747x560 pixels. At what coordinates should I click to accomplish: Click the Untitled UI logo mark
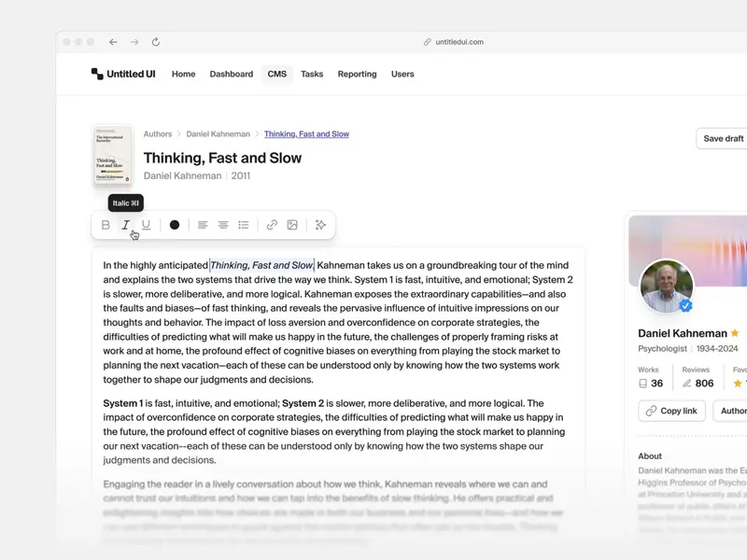tap(94, 74)
